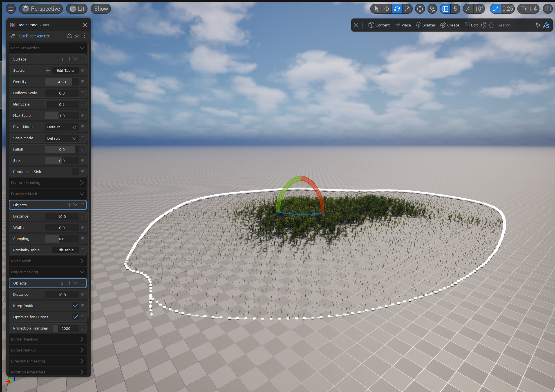
Task: Click the Min Scale value field
Action: pos(62,104)
